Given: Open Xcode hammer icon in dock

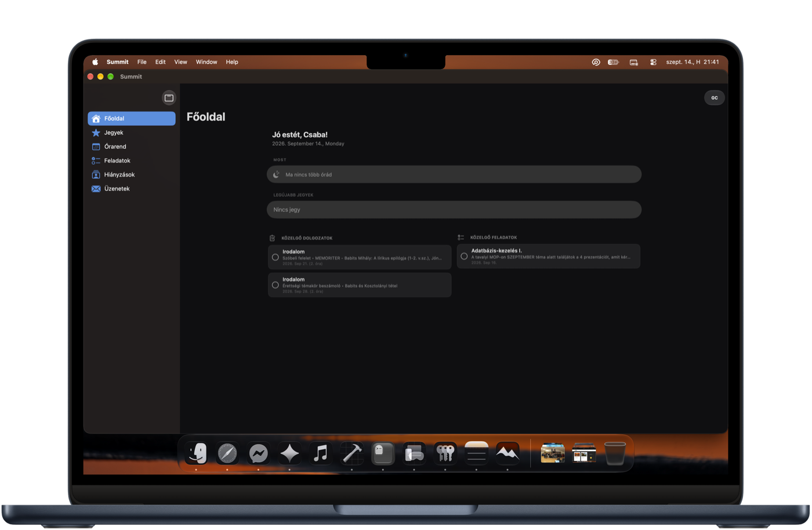Looking at the screenshot, I should [x=351, y=453].
